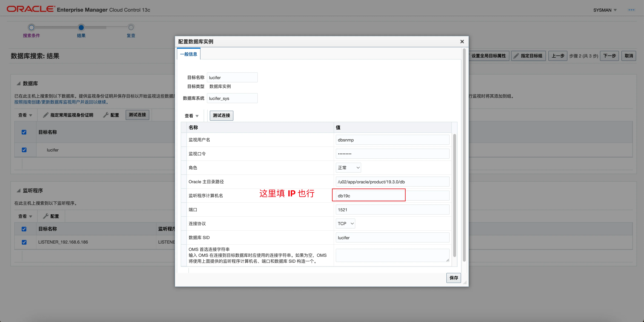Open the 查看 menu inside the dialog

pyautogui.click(x=192, y=116)
